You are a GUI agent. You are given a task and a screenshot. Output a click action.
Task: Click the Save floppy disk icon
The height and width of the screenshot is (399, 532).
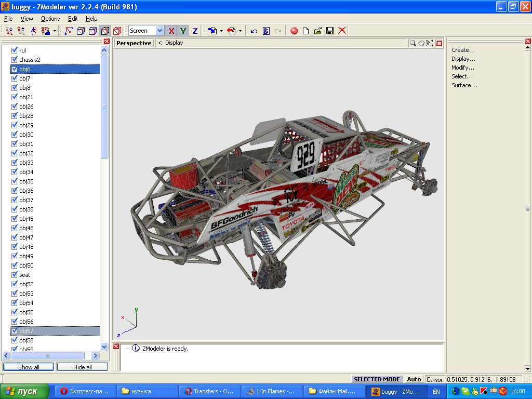coord(329,31)
